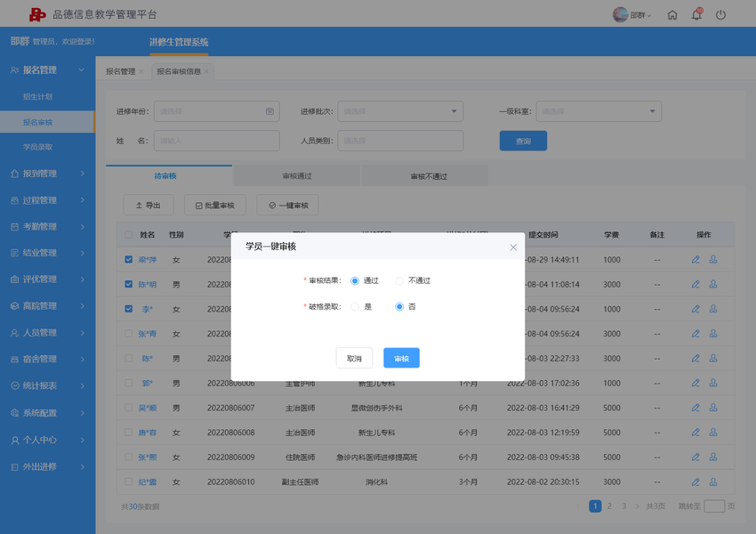Click the user icon in 纪*露 row
The width and height of the screenshot is (756, 534).
click(713, 481)
